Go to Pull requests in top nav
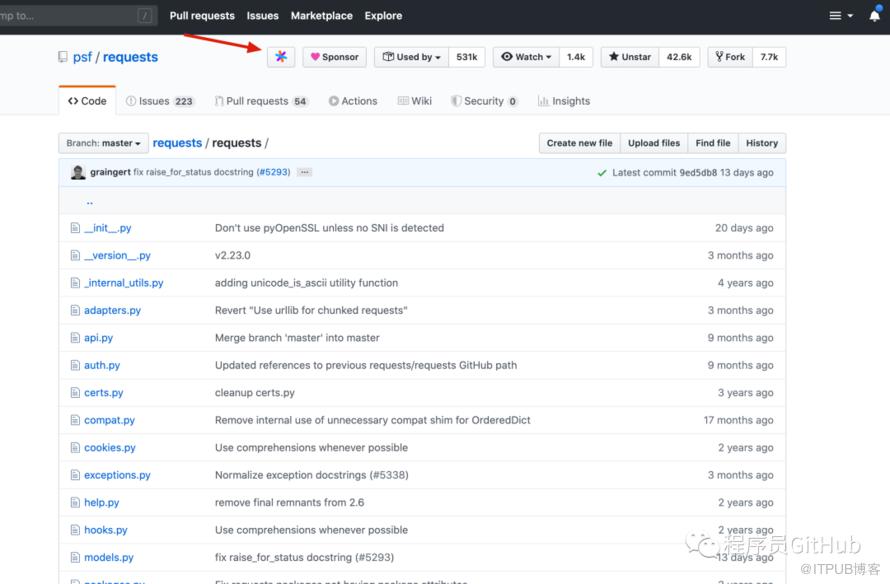The width and height of the screenshot is (890, 584). (x=202, y=16)
